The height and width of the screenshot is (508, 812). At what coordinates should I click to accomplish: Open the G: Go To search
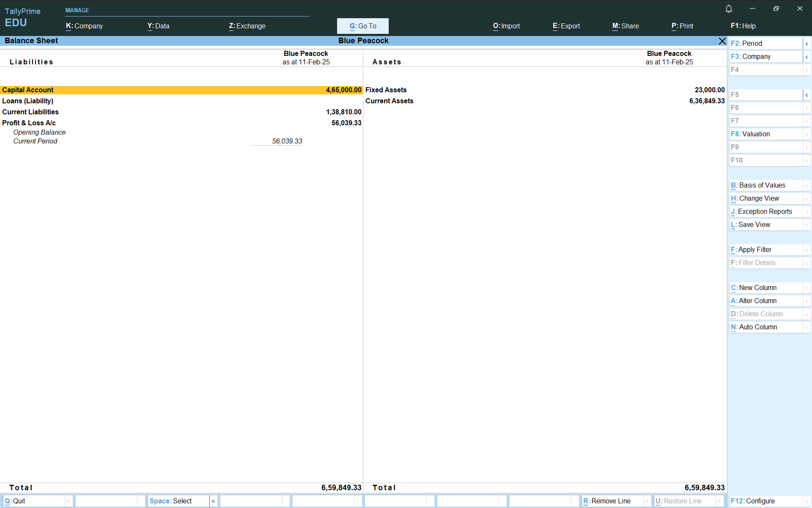(363, 26)
